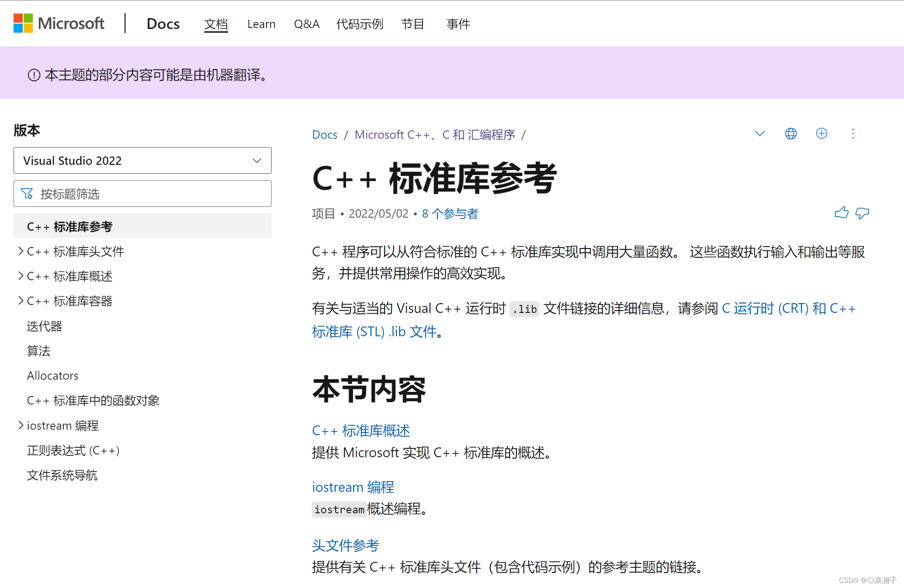Open 文件系统导航 in the sidebar
The width and height of the screenshot is (904, 588).
pyautogui.click(x=62, y=475)
